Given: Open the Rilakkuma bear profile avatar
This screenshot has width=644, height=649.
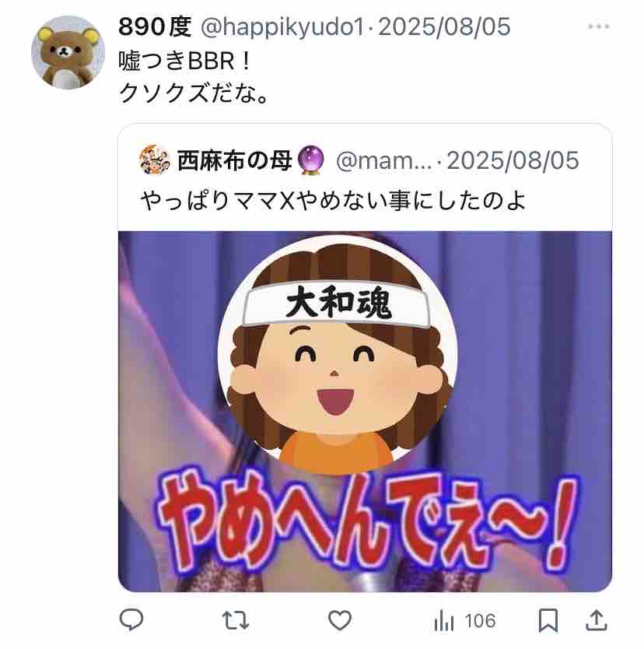Looking at the screenshot, I should point(68,53).
